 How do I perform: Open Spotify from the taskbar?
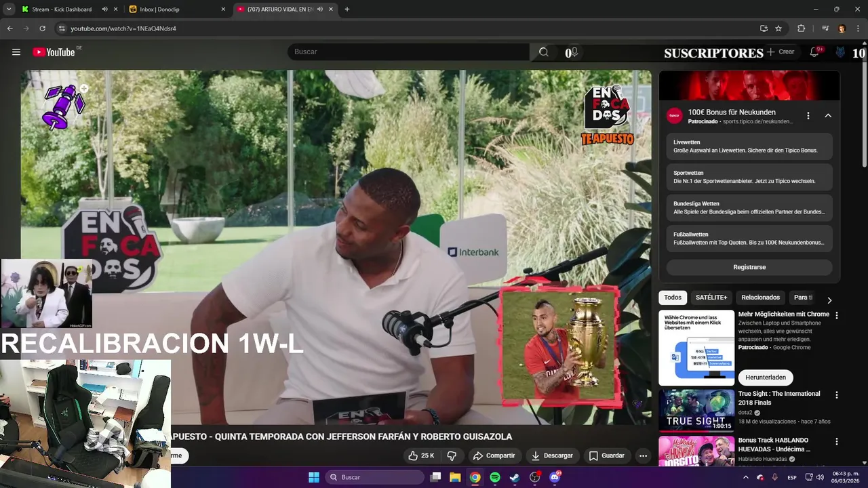pos(495,477)
